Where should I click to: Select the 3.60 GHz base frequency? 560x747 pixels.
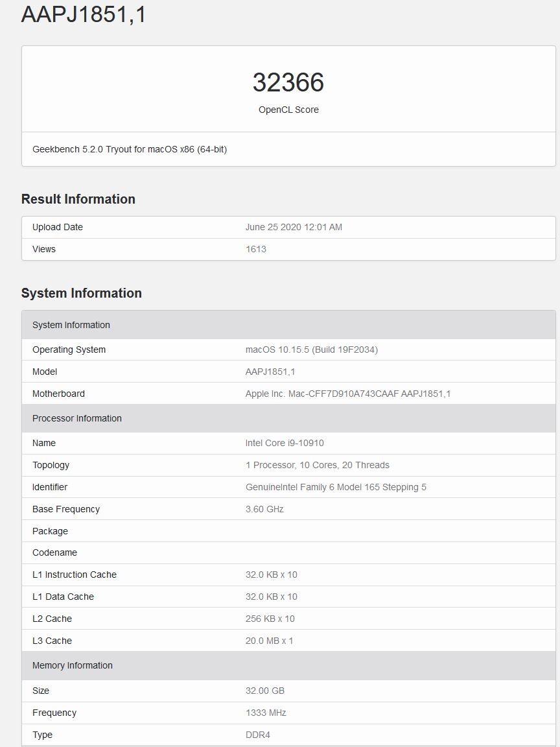click(x=264, y=509)
